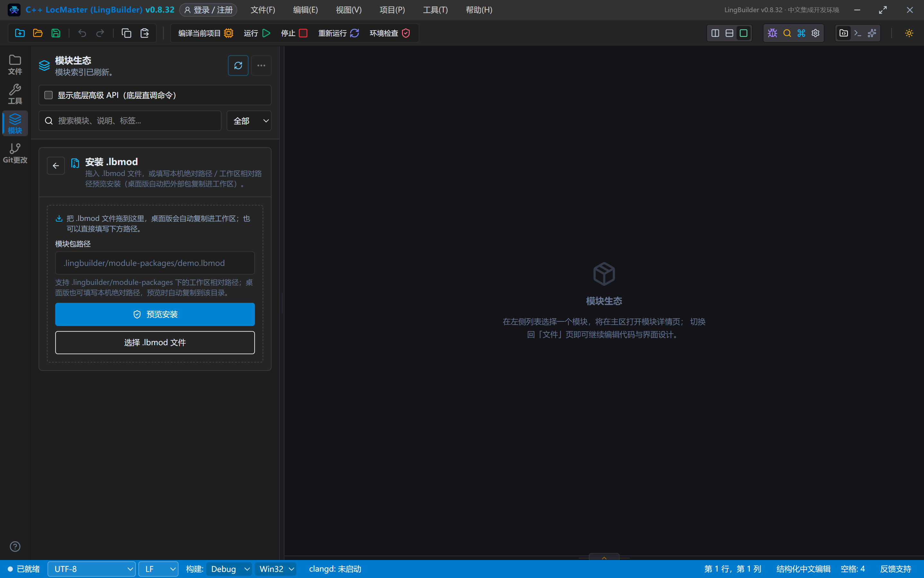Click the 预览安装 button
Screen dimensions: 924x578
coord(155,314)
